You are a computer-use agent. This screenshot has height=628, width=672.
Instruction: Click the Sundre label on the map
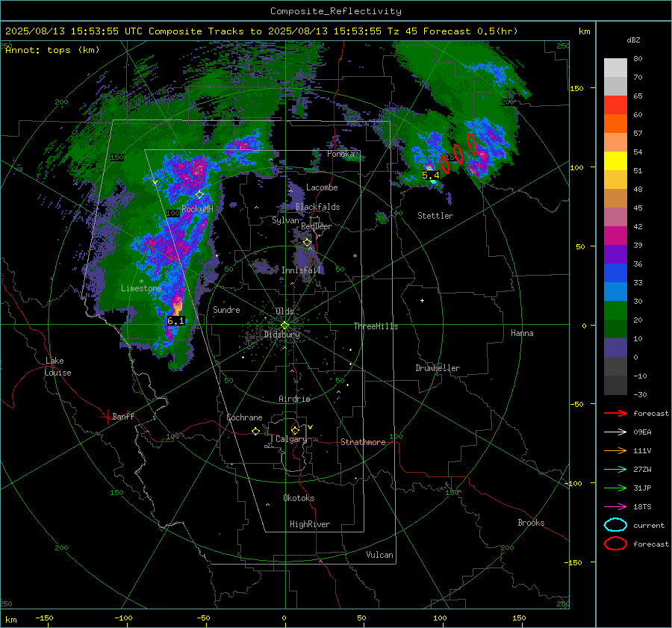[x=226, y=309]
